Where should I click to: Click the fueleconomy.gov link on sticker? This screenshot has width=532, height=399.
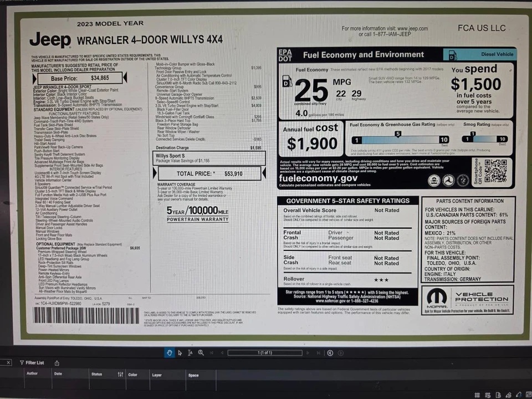coord(318,178)
